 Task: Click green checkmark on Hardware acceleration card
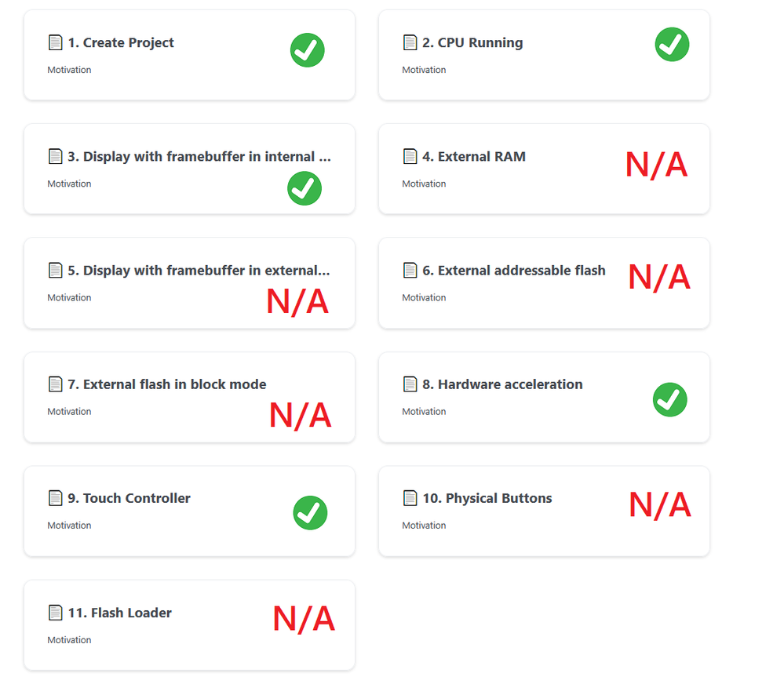point(669,400)
